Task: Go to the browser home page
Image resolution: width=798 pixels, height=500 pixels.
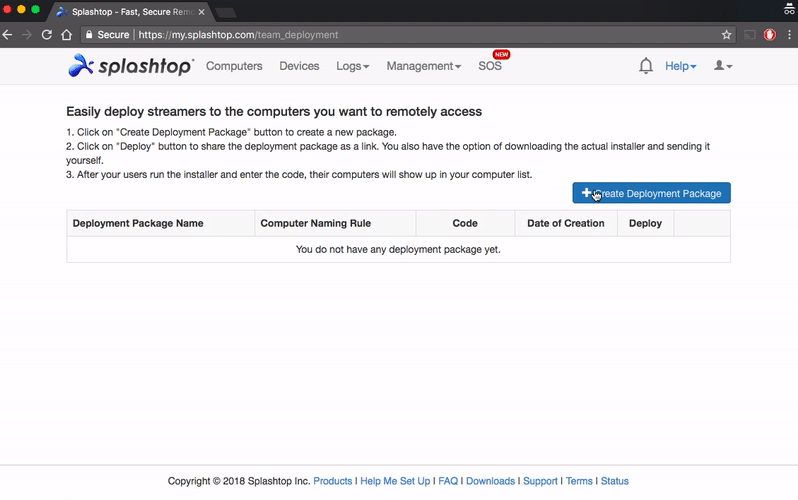Action: [66, 34]
